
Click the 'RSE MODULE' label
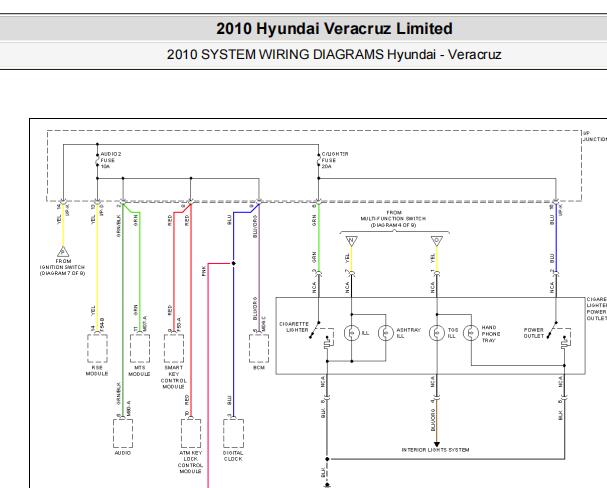(x=97, y=371)
